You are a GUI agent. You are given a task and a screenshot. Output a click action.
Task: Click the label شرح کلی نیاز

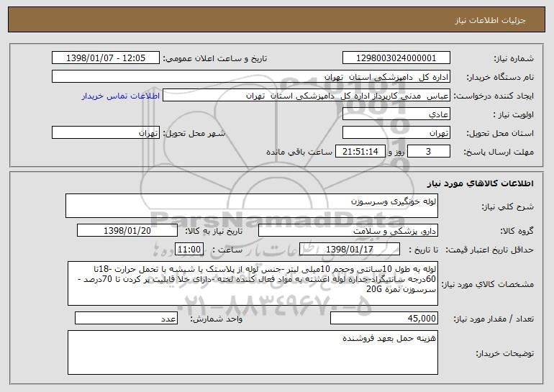click(x=508, y=206)
